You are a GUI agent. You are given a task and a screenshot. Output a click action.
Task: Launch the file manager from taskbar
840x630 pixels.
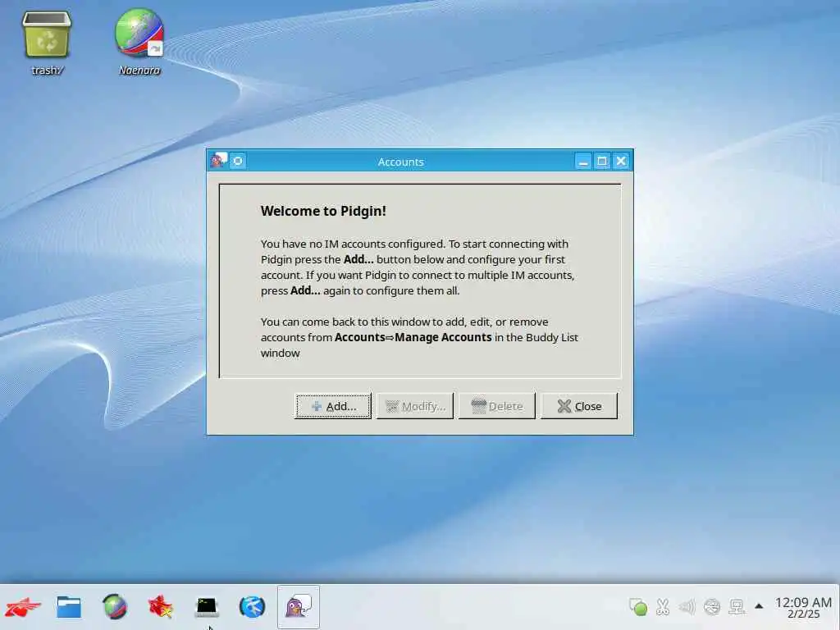(69, 608)
